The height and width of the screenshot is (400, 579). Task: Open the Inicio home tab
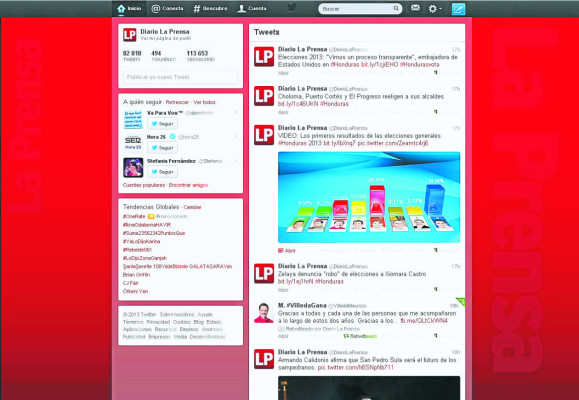129,8
